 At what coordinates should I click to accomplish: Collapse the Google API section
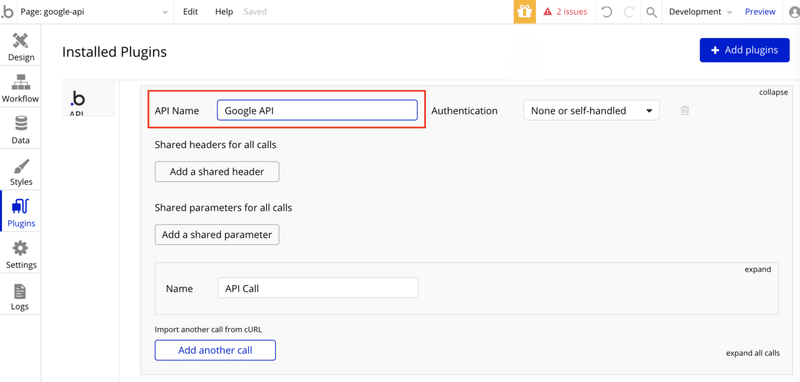[x=773, y=92]
